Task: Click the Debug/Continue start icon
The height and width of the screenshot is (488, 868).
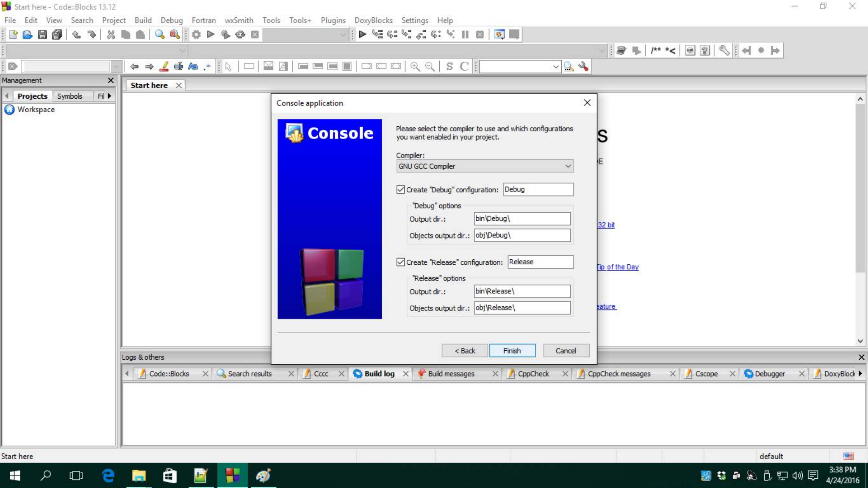Action: 362,35
